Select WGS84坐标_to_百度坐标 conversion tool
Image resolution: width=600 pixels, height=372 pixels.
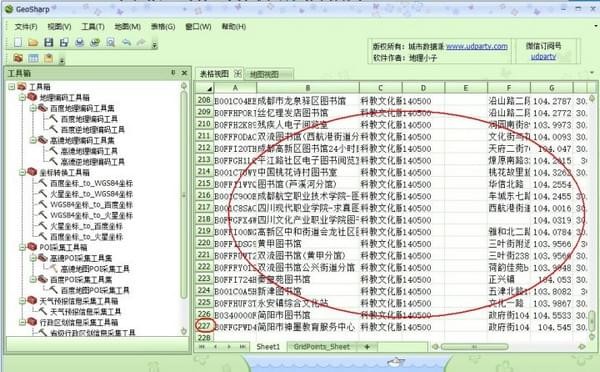click(91, 205)
